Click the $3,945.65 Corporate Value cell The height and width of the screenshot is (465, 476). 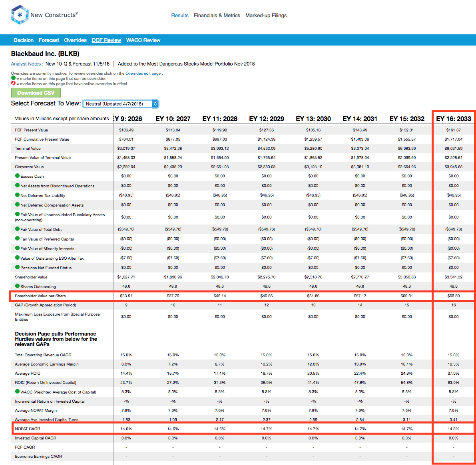click(454, 167)
